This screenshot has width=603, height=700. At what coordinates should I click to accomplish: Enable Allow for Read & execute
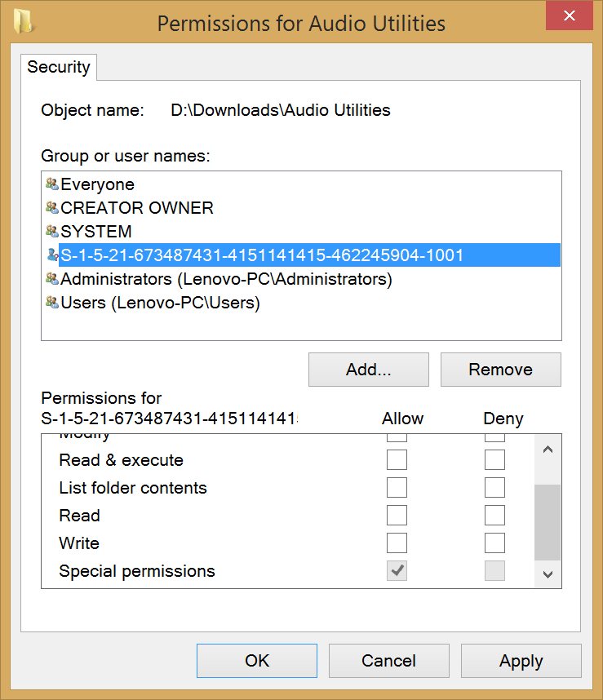point(397,459)
